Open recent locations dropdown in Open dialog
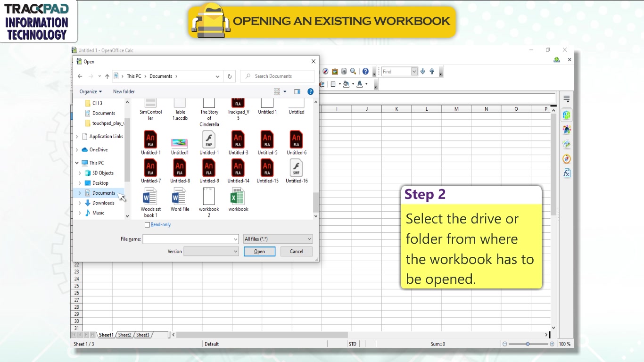The width and height of the screenshot is (644, 362). coord(99,76)
